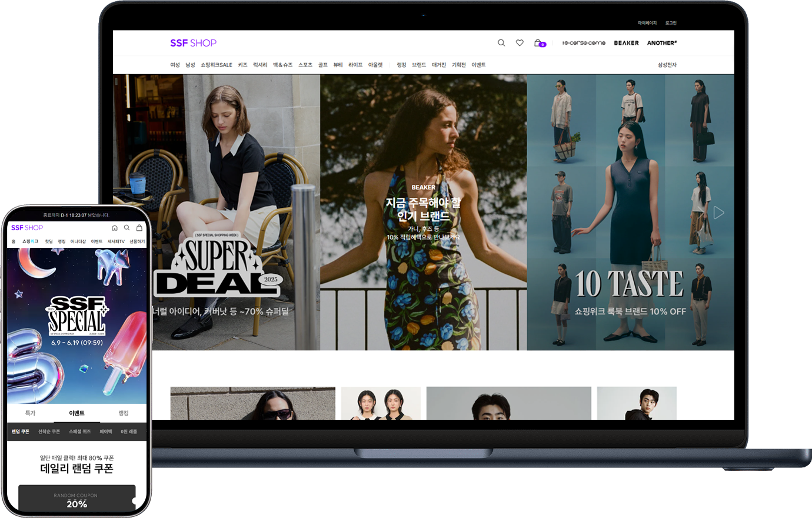Open the BEAKER brand logo link in header
This screenshot has height=524, width=812.
pyautogui.click(x=626, y=43)
